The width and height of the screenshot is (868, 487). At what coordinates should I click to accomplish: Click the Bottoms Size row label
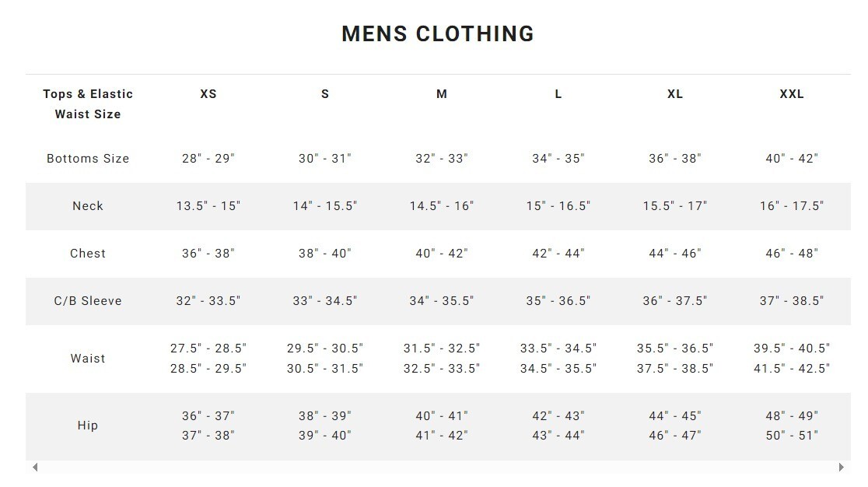tap(88, 159)
